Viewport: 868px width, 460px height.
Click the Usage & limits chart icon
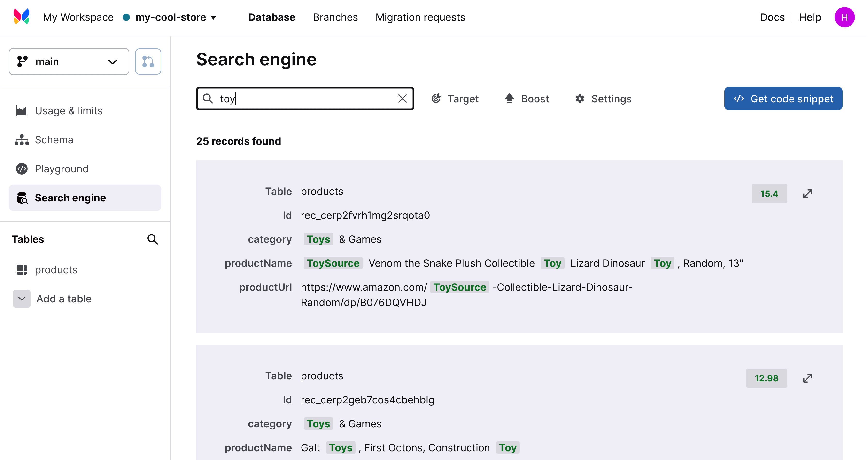click(22, 111)
